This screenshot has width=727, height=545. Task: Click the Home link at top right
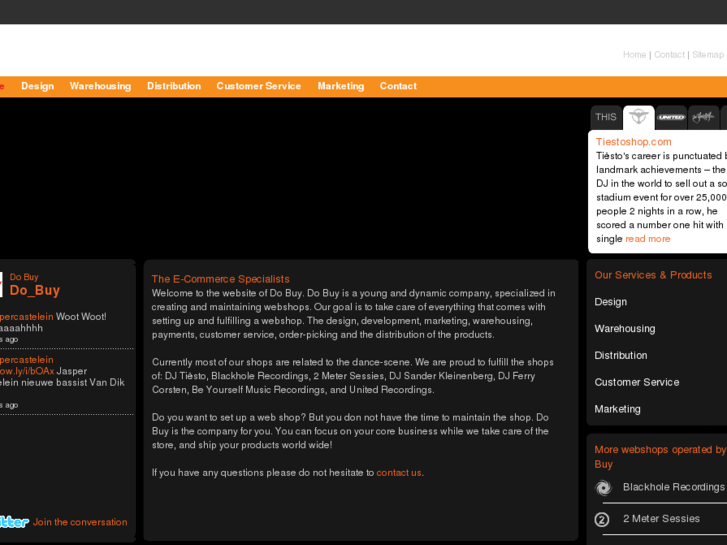pos(634,55)
